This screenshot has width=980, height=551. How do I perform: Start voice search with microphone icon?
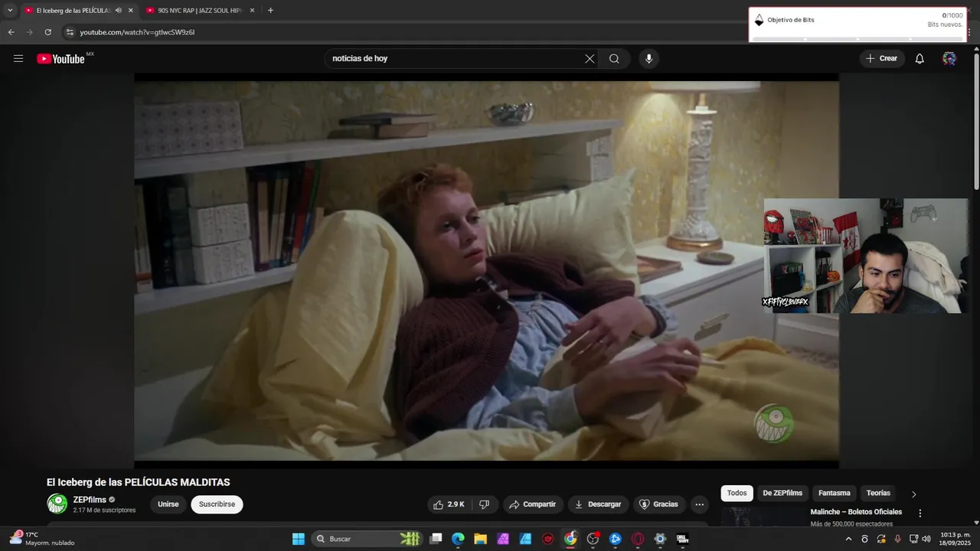click(x=649, y=59)
